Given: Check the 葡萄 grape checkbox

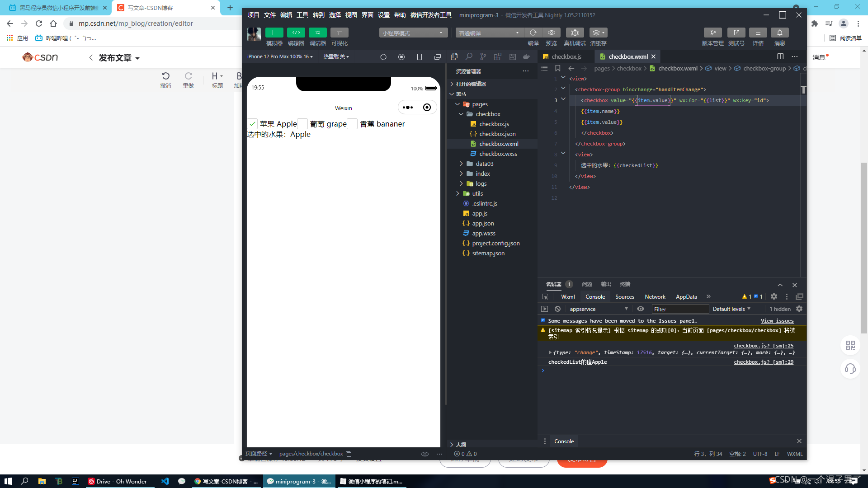Looking at the screenshot, I should (x=302, y=124).
